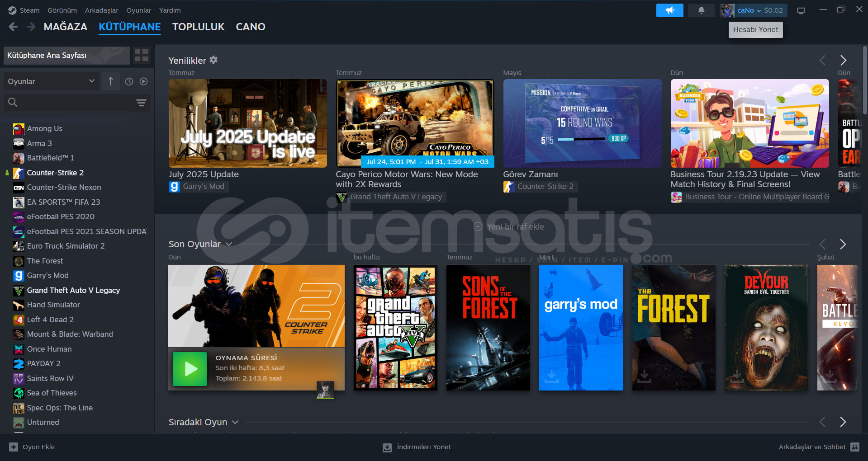Open Yenilikler settings gear

[213, 60]
